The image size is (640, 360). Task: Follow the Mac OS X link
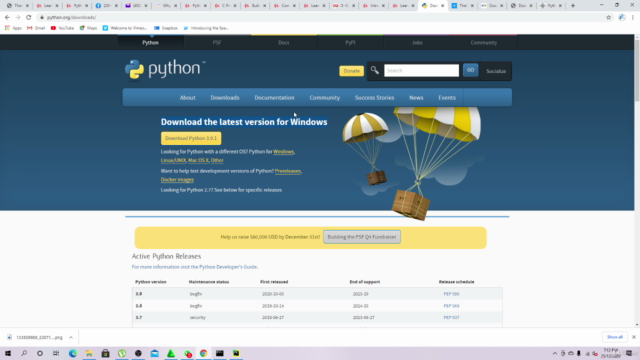click(x=198, y=160)
